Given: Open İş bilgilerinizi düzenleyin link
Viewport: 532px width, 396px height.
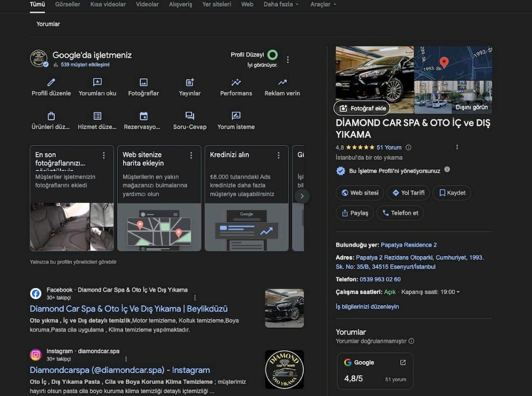Looking at the screenshot, I should (x=367, y=307).
